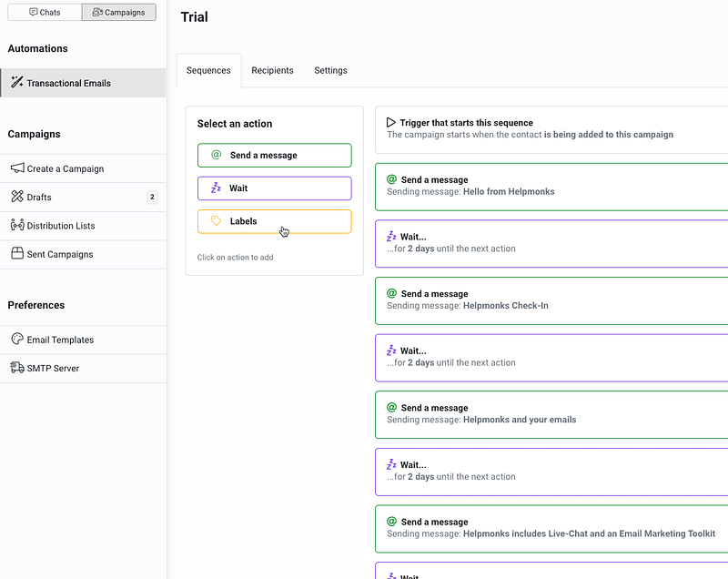The image size is (728, 579).
Task: Click the green @ icon in action panel
Action: (216, 155)
